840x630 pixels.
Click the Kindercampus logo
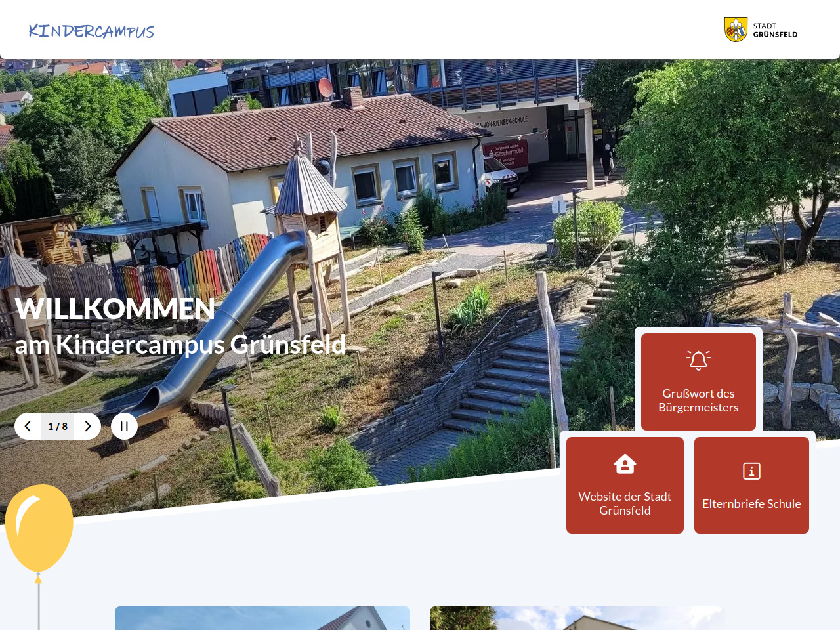coord(91,31)
